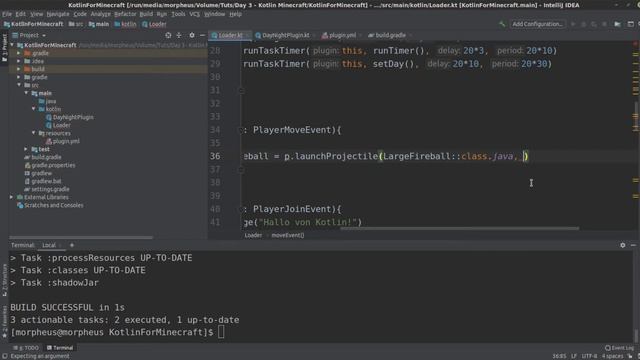Select Scratches and Consoles in project tree

[50, 205]
